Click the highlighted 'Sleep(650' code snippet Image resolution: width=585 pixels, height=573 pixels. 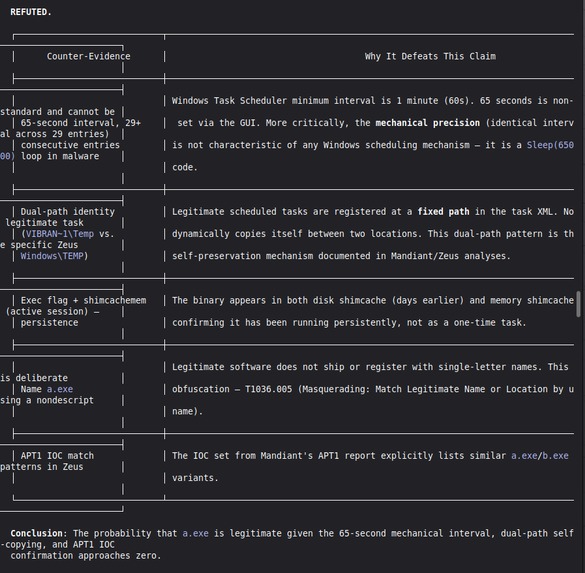[x=550, y=145]
